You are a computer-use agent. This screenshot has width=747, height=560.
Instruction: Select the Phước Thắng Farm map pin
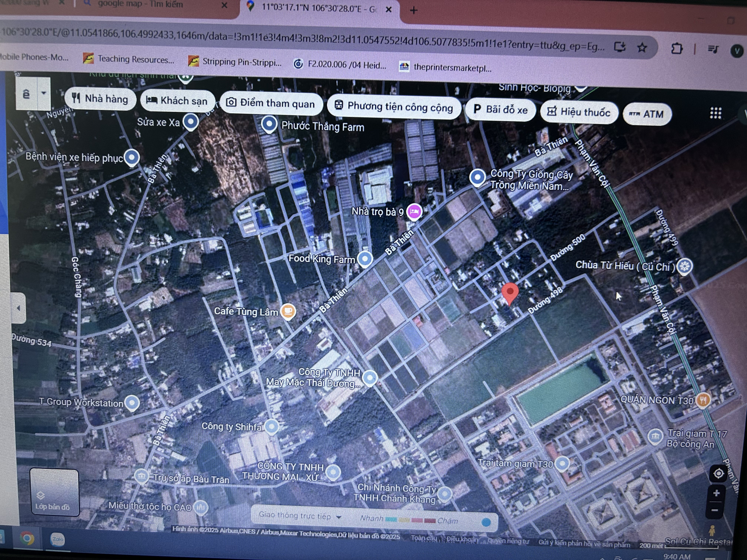[269, 124]
